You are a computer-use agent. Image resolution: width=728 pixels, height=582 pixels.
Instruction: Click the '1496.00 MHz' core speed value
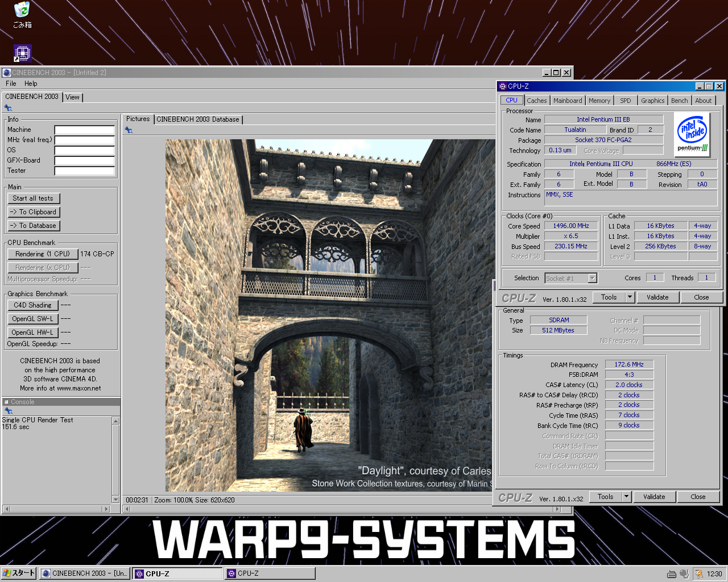point(571,226)
